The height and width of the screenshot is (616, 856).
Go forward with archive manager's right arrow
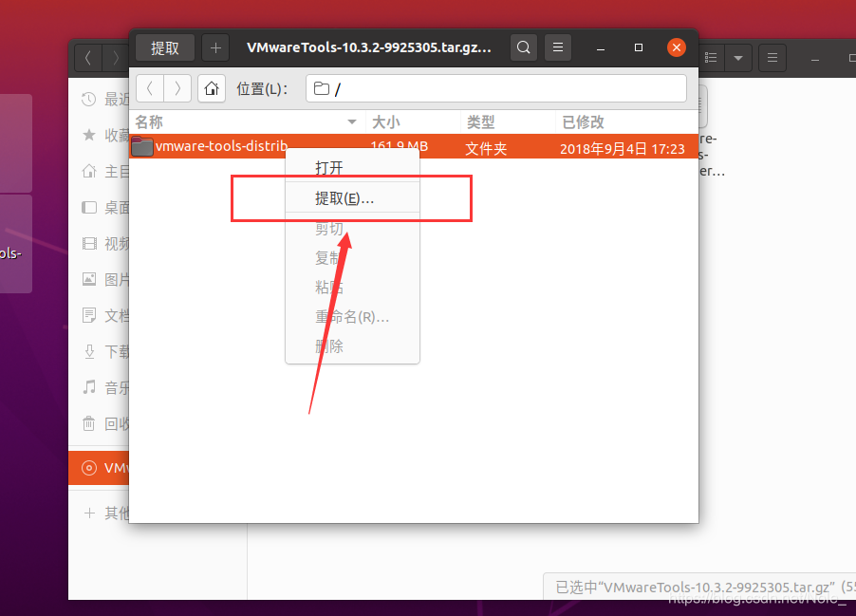click(177, 88)
